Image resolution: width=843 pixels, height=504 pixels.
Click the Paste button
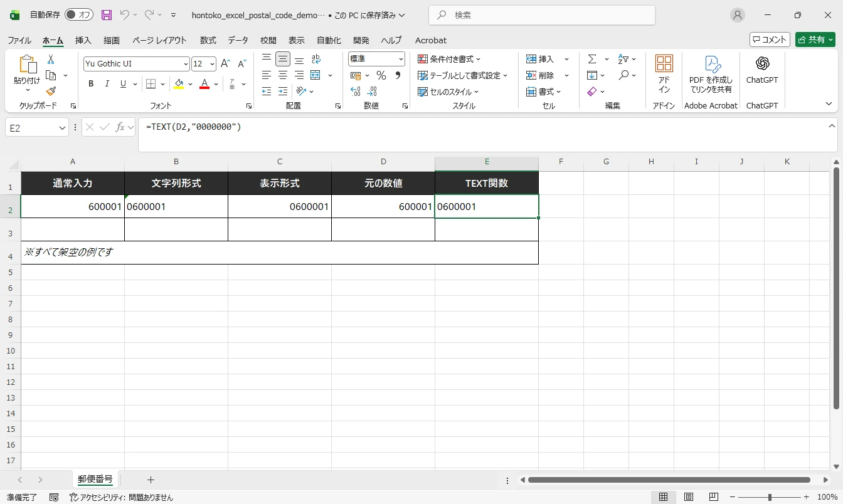26,74
